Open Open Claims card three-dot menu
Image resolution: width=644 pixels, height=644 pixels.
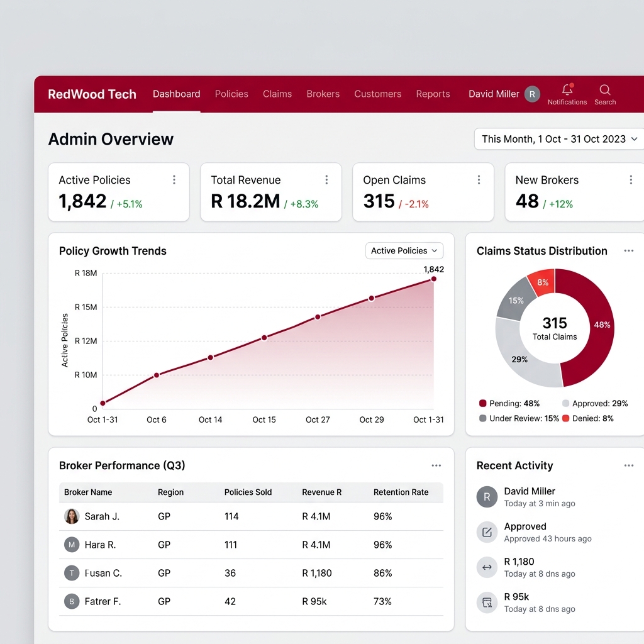point(479,180)
